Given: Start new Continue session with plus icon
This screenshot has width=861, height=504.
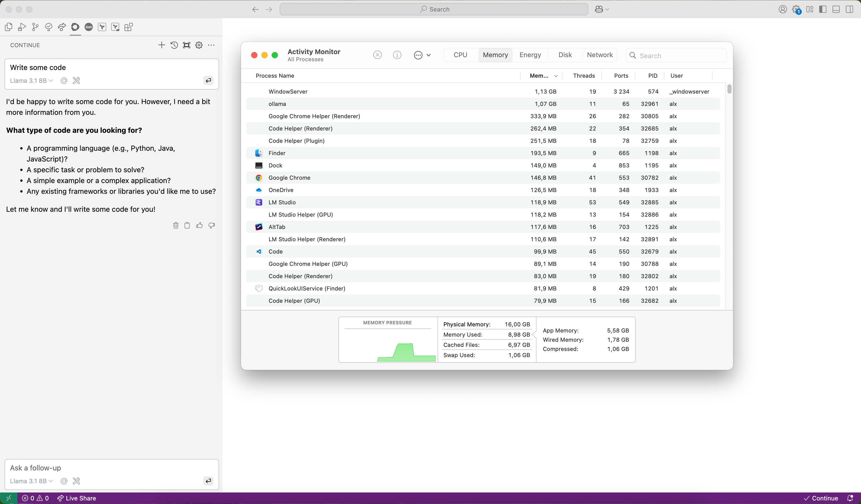Looking at the screenshot, I should (x=161, y=45).
